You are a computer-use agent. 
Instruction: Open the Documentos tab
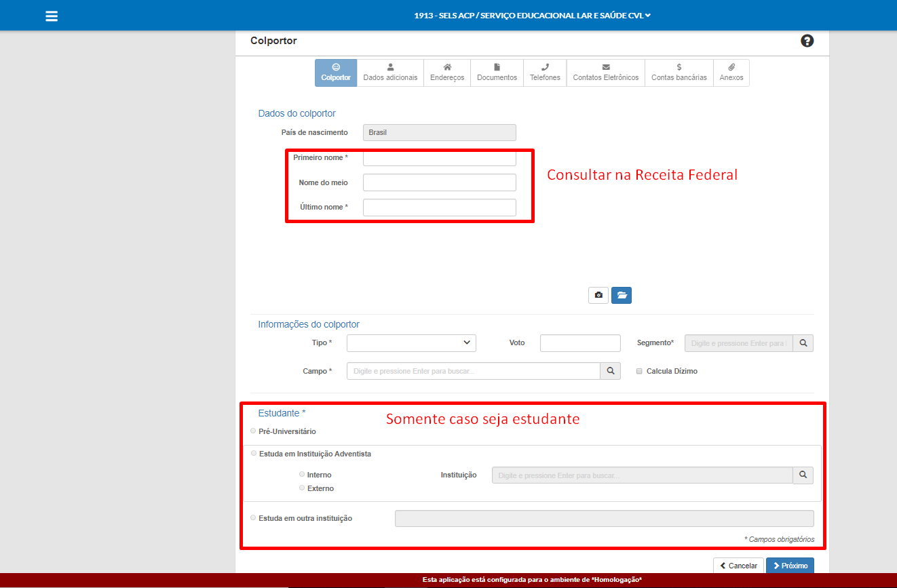(497, 73)
